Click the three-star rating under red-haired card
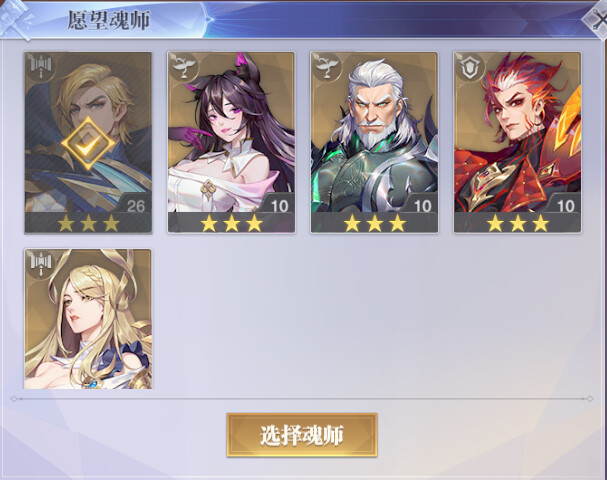607x480 pixels. tap(518, 223)
